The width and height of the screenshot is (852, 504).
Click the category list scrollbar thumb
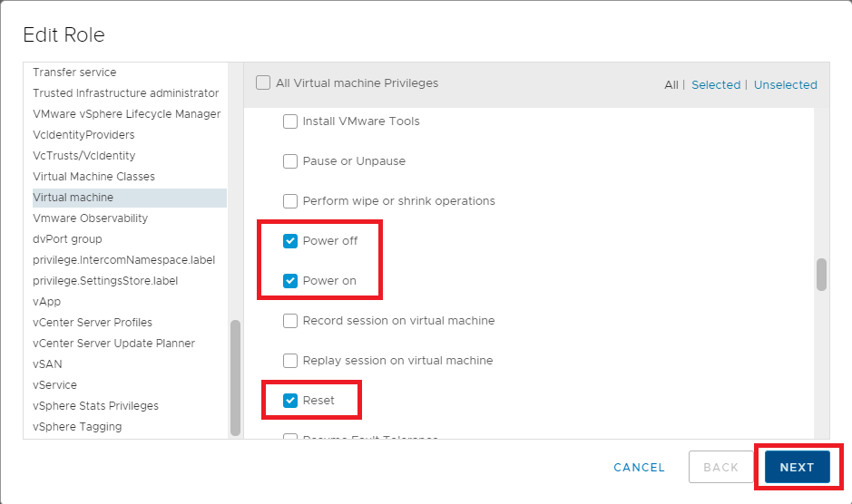point(235,376)
